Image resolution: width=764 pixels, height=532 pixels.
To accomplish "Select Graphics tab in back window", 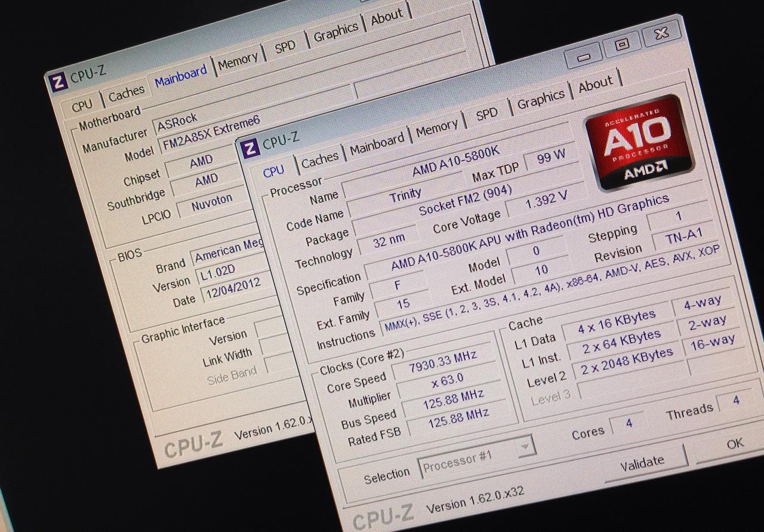I will coord(335,33).
